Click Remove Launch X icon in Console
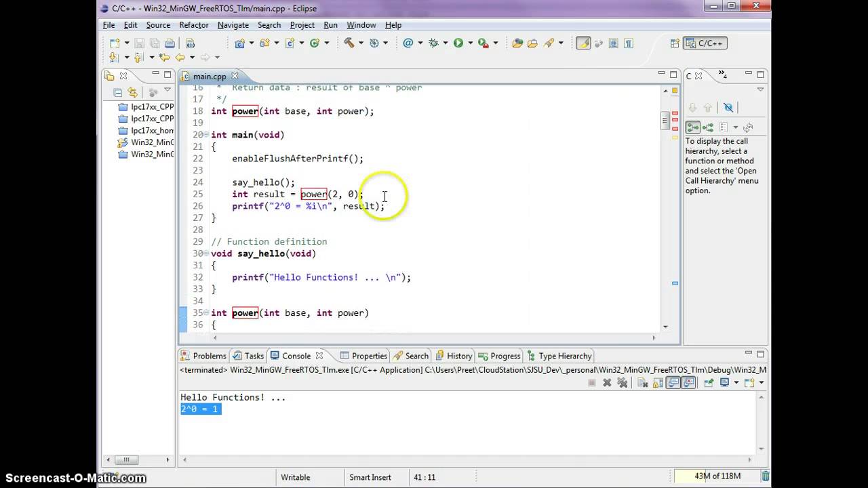Viewport: 868px width, 488px height. coord(607,383)
